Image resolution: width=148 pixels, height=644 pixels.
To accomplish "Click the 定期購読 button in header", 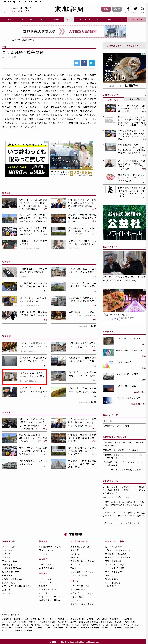I will [x=106, y=9].
